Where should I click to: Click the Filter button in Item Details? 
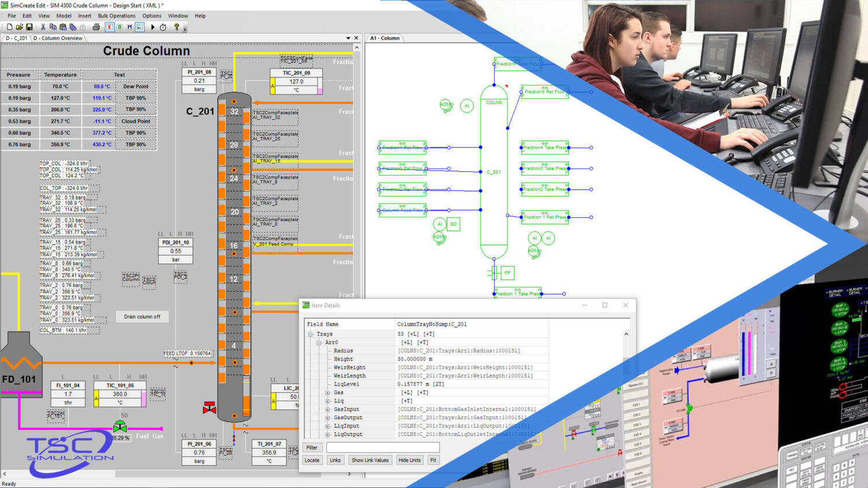point(312,448)
